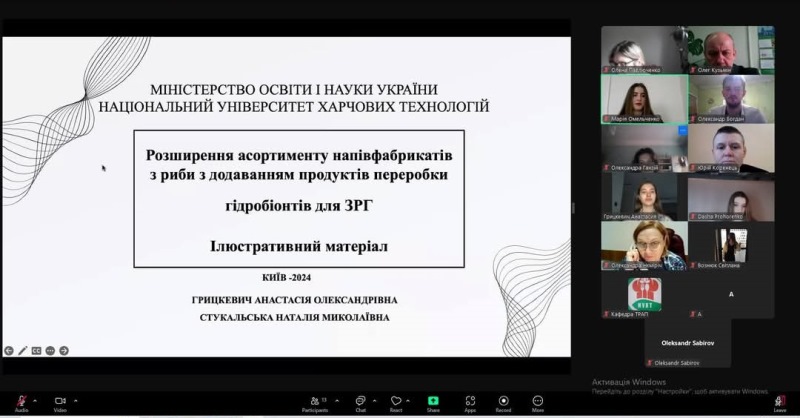
Task: Select Юрій Корінець video tile
Action: tap(731, 148)
